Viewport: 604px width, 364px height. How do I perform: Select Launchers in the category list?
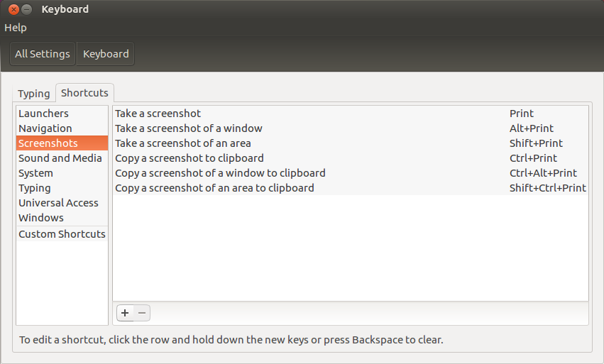[x=44, y=114]
